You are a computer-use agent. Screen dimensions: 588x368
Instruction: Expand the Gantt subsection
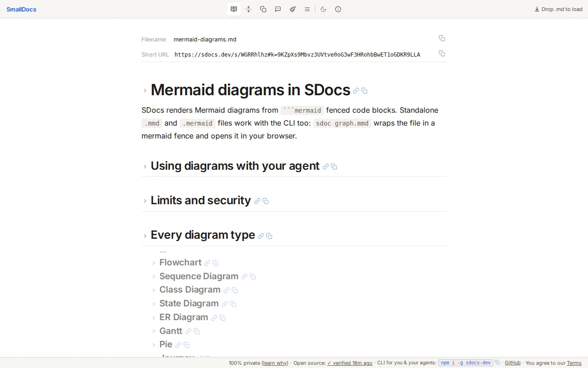154,331
